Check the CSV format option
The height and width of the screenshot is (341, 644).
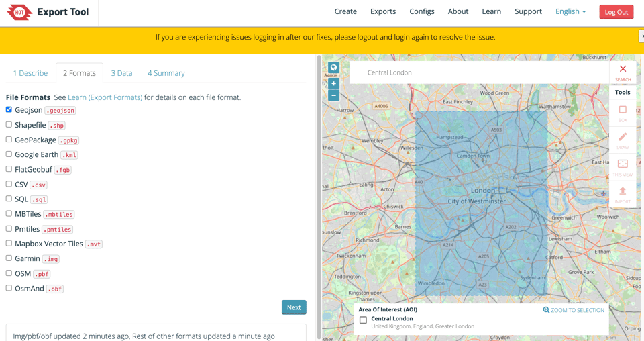point(9,184)
